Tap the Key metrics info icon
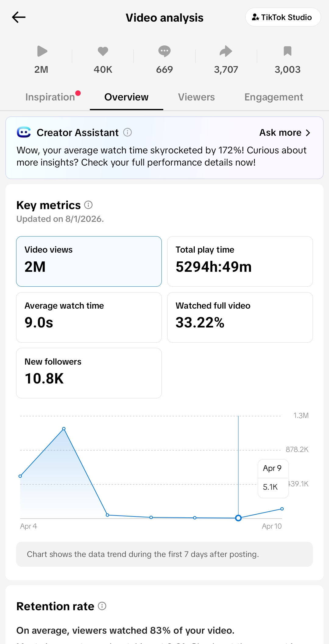This screenshot has height=644, width=329. click(x=88, y=205)
